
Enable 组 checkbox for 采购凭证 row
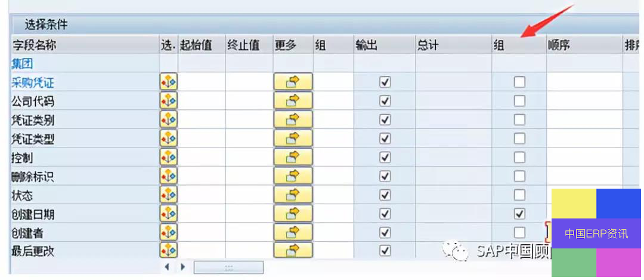click(519, 82)
